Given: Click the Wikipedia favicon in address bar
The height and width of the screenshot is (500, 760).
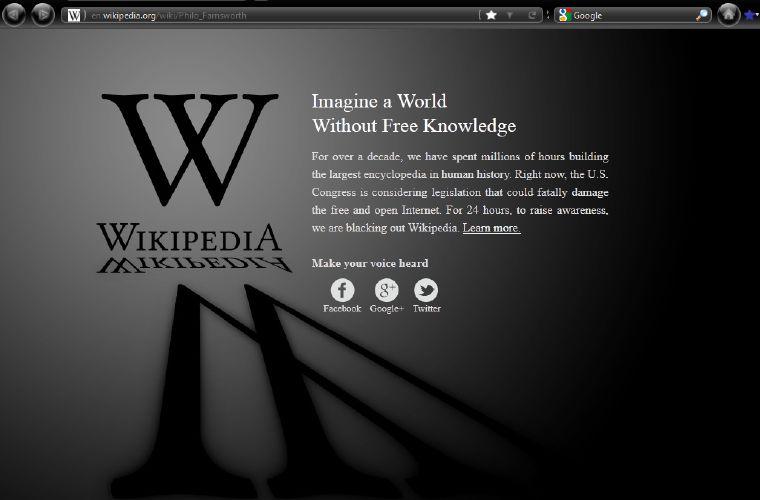Looking at the screenshot, I should click(x=75, y=15).
